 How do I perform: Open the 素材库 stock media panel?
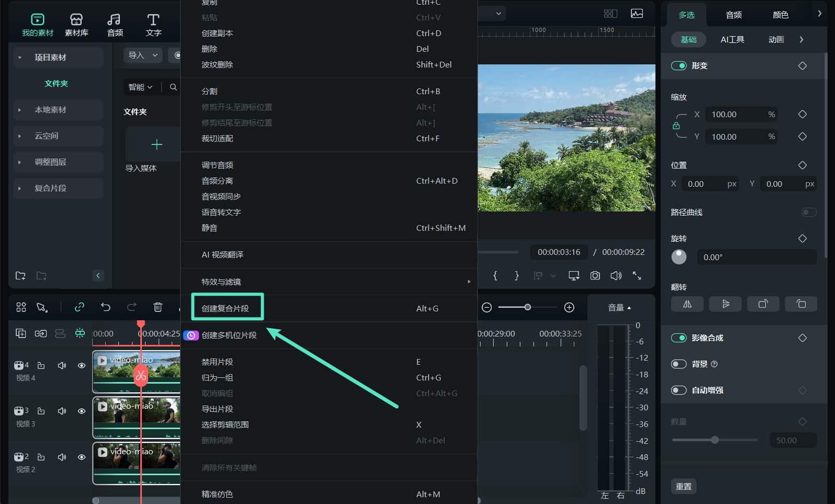coord(76,25)
